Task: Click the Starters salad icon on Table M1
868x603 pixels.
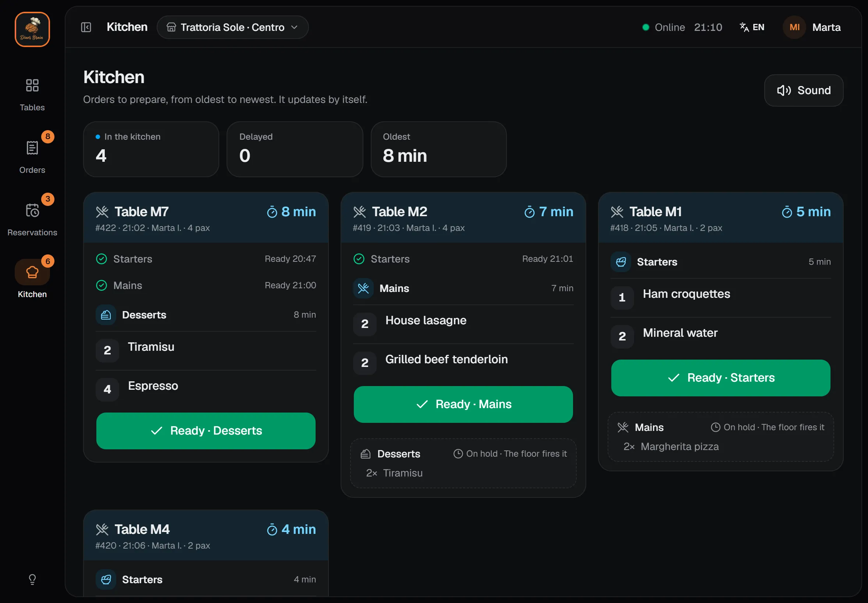Action: pyautogui.click(x=620, y=262)
